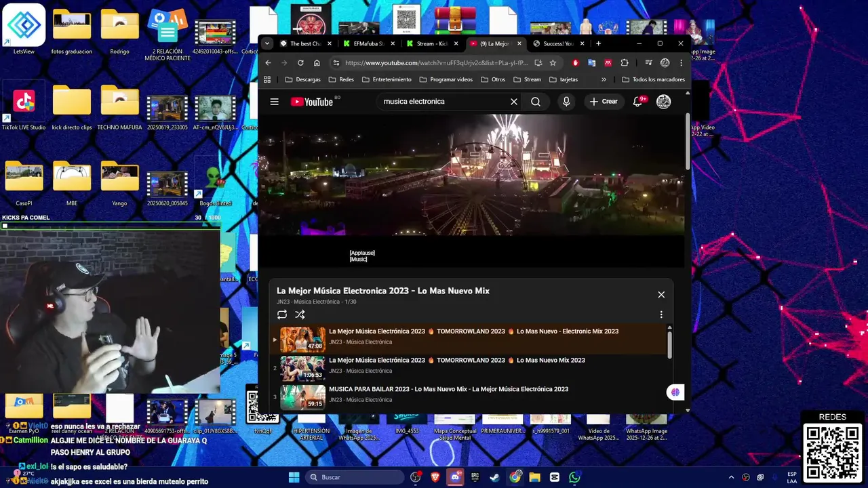Clear the YouTube search text with X

pyautogui.click(x=514, y=102)
